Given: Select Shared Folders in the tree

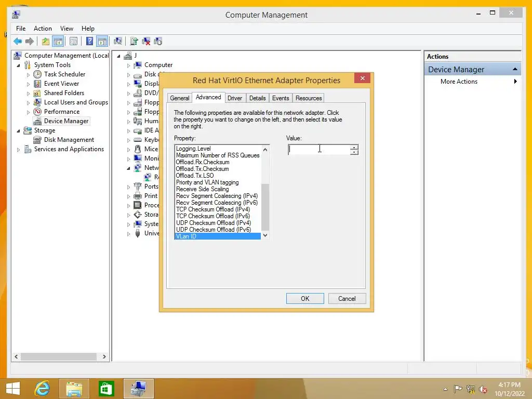Looking at the screenshot, I should [64, 93].
